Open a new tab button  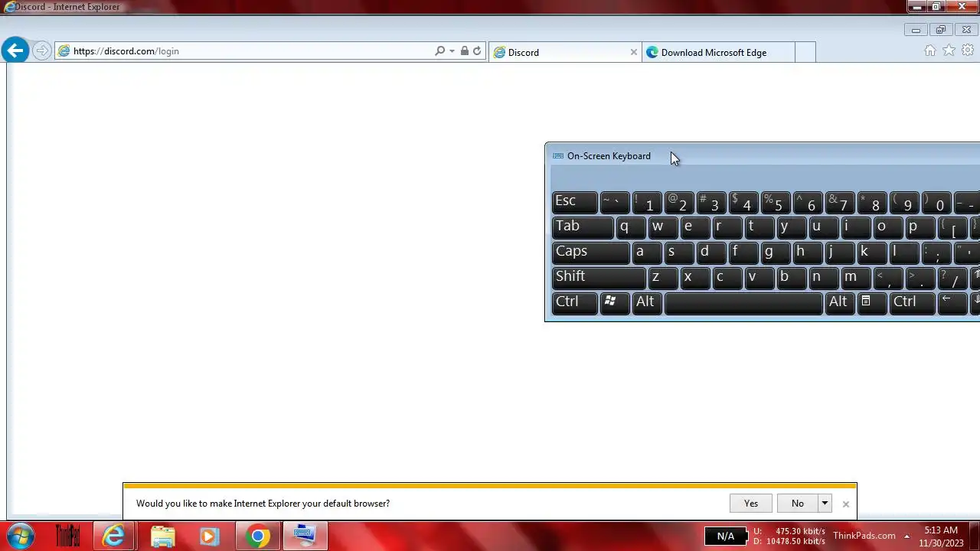pos(805,52)
